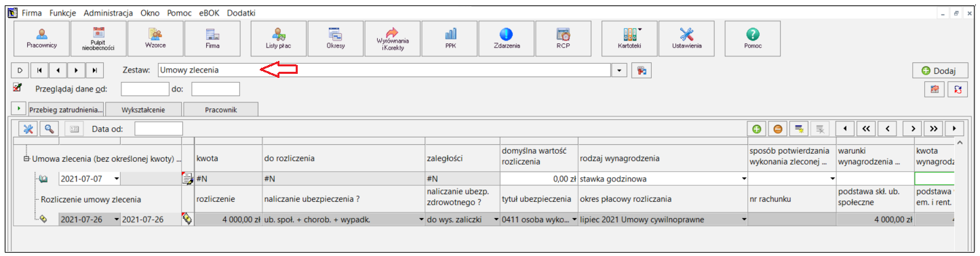Open the Zdarzenia toolbar button
The width and height of the screenshot is (980, 256).
coord(506,38)
